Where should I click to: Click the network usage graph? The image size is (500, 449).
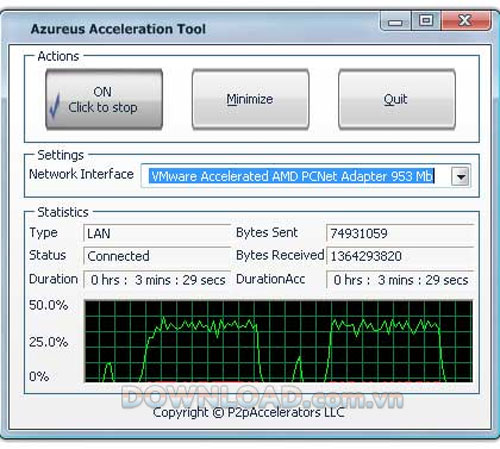[279, 341]
